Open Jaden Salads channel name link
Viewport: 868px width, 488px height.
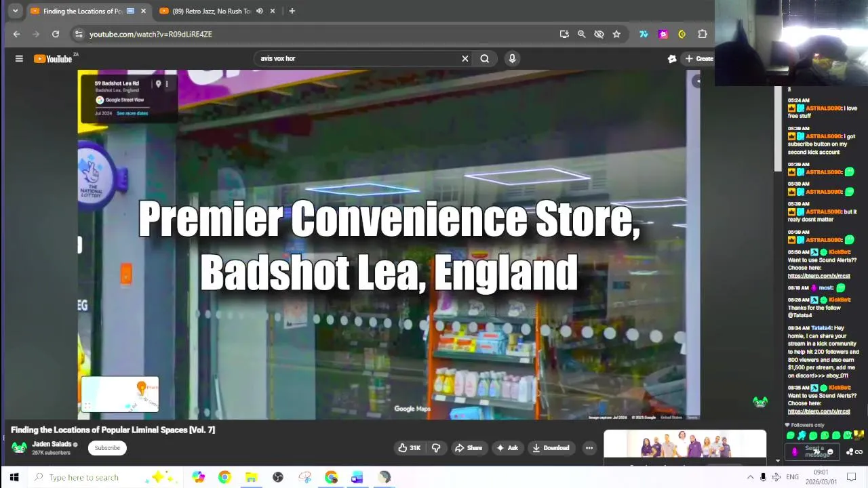coord(52,444)
